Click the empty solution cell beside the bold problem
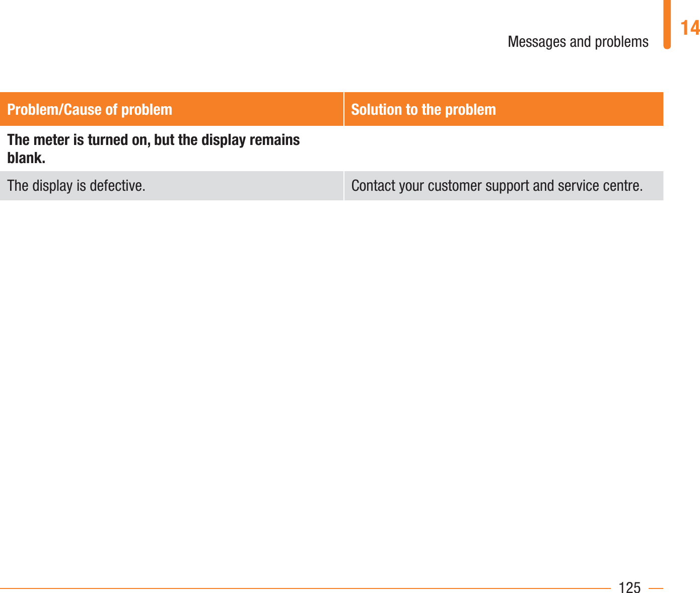This screenshot has height=593, width=700. coord(503,149)
